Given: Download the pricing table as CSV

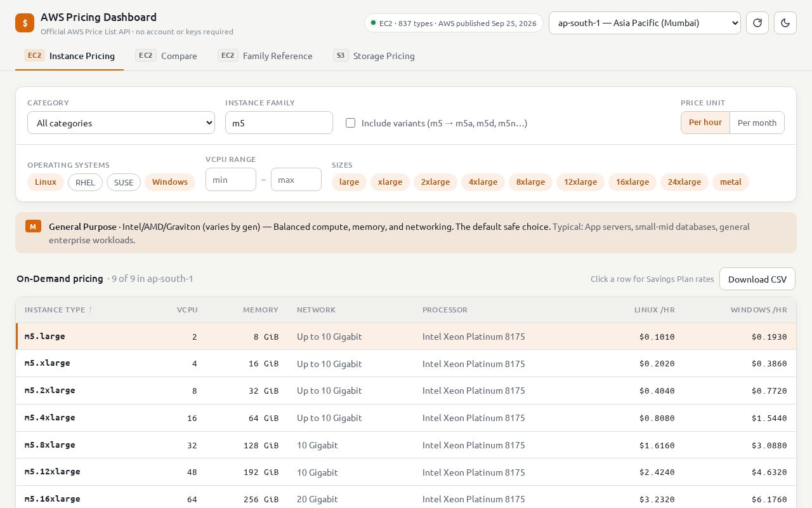Looking at the screenshot, I should pos(757,279).
